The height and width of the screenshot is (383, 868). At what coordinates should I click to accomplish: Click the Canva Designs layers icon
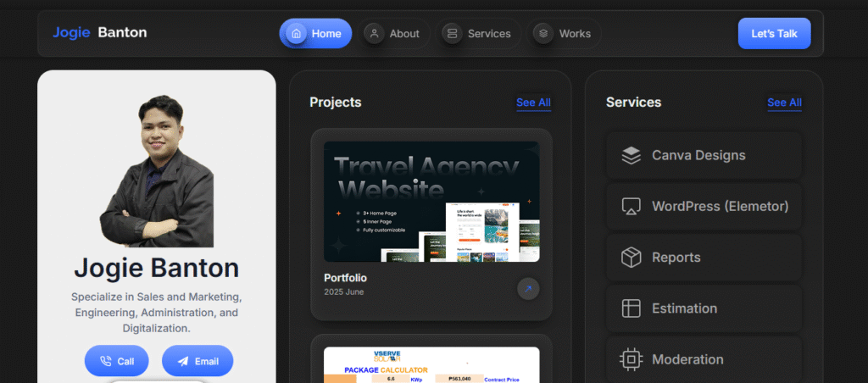click(631, 156)
